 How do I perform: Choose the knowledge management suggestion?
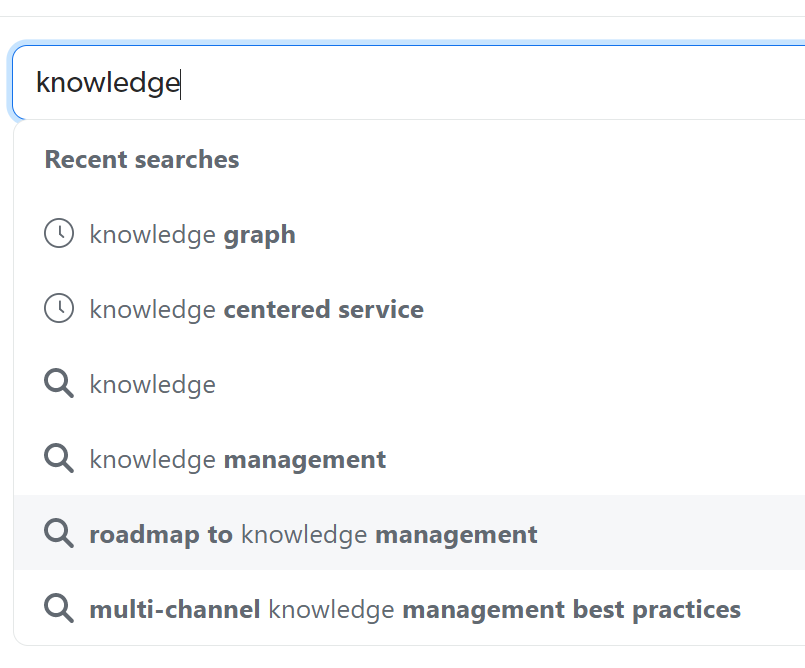[x=237, y=458]
